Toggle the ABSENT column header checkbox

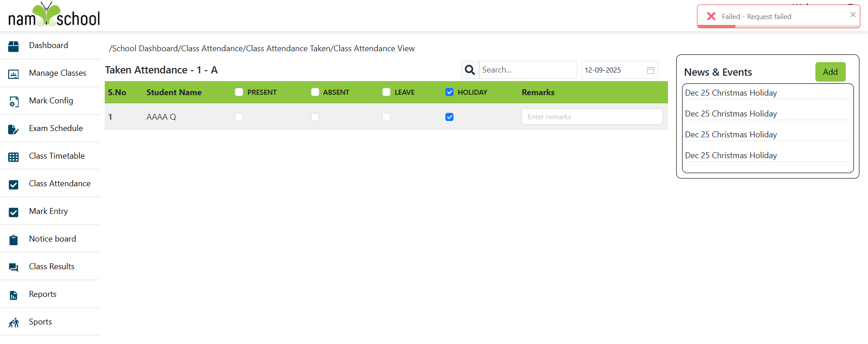pos(315,92)
